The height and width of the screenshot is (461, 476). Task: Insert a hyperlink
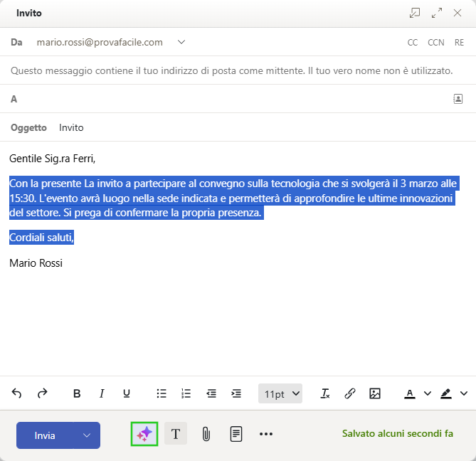click(x=350, y=393)
